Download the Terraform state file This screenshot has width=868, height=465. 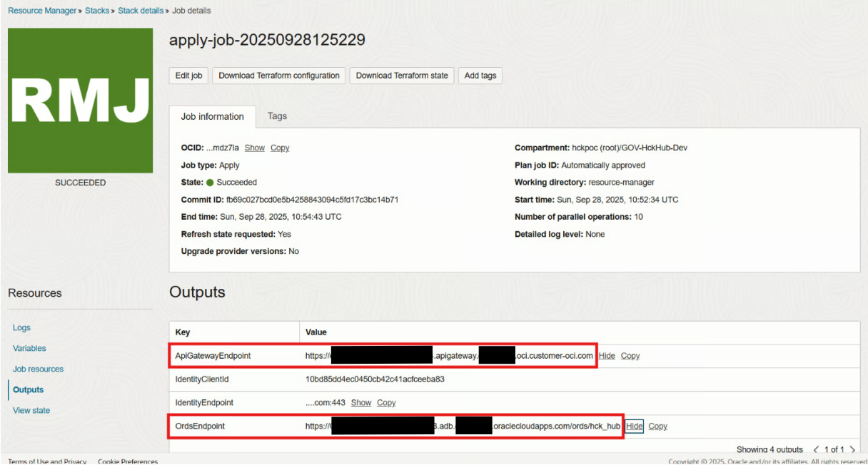pos(402,76)
